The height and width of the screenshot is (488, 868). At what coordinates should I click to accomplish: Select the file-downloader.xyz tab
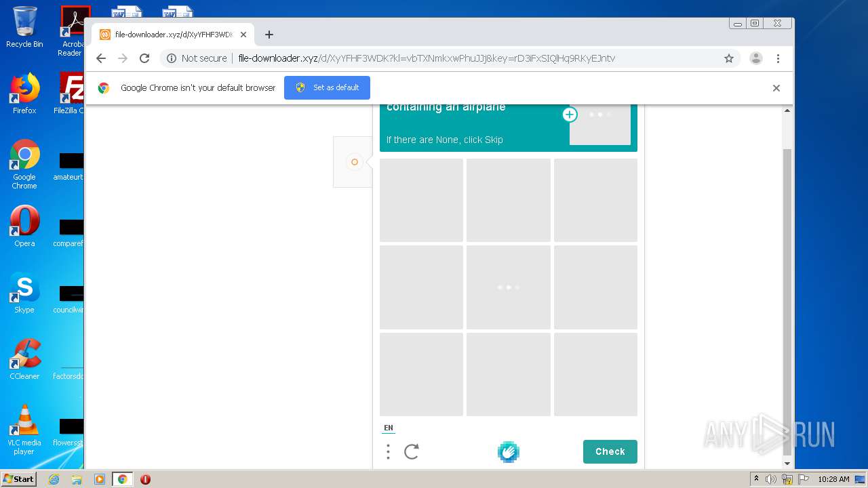(173, 35)
